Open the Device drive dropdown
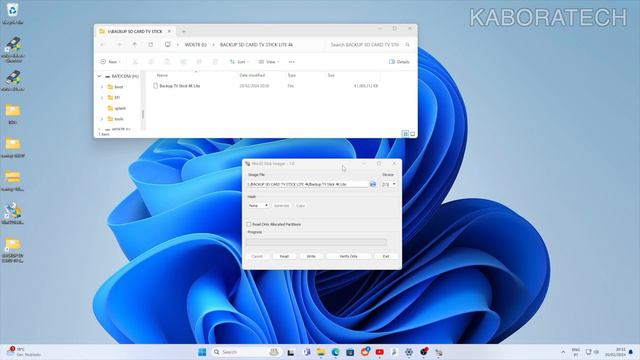The image size is (640, 360). (x=389, y=184)
